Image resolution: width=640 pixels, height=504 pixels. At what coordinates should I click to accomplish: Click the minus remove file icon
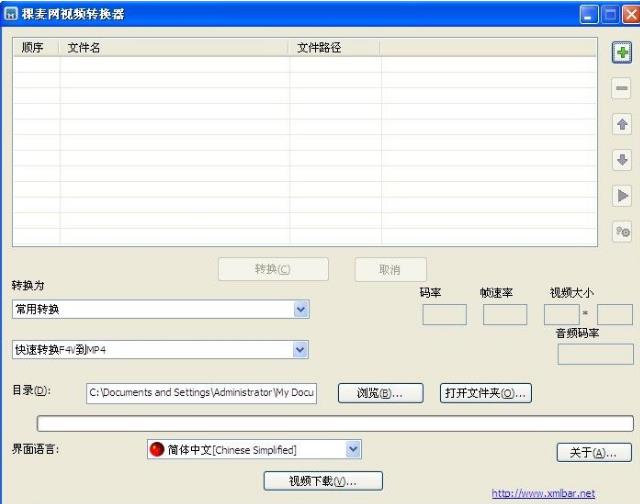point(622,89)
